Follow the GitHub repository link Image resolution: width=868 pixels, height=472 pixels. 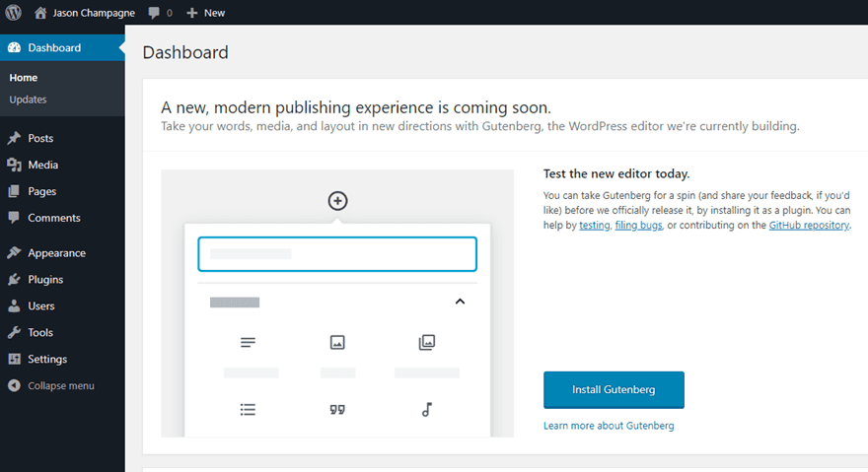(x=808, y=225)
